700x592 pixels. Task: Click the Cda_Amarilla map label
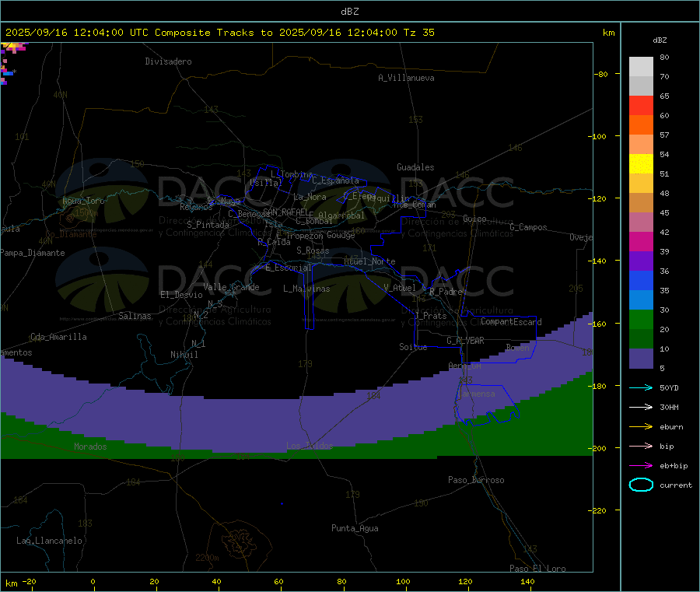(58, 337)
